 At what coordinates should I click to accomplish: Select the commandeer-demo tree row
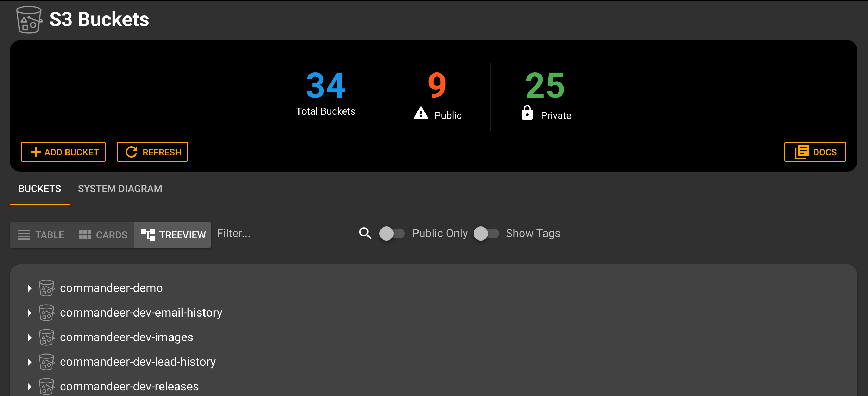click(x=434, y=288)
